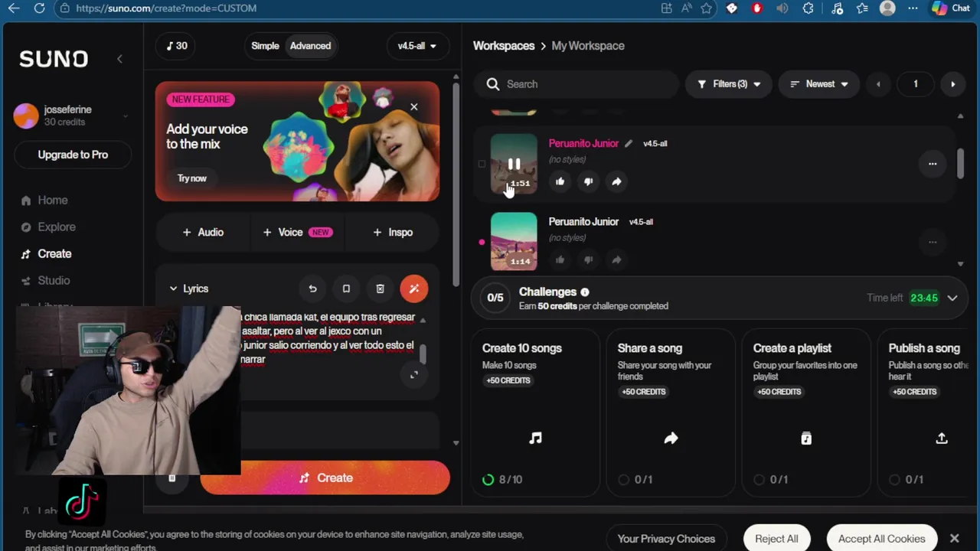The image size is (980, 551).
Task: Go to the previous page arrow
Action: point(878,84)
